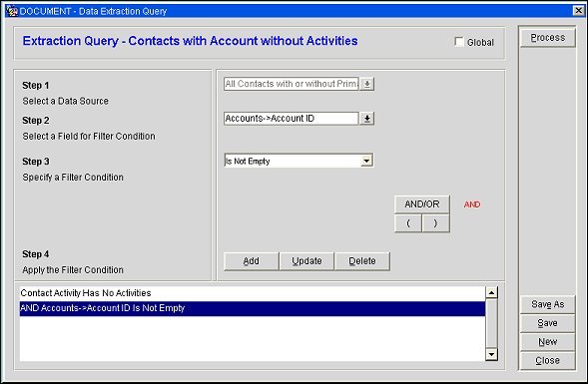Click Save As button
The image size is (588, 384).
pyautogui.click(x=547, y=304)
